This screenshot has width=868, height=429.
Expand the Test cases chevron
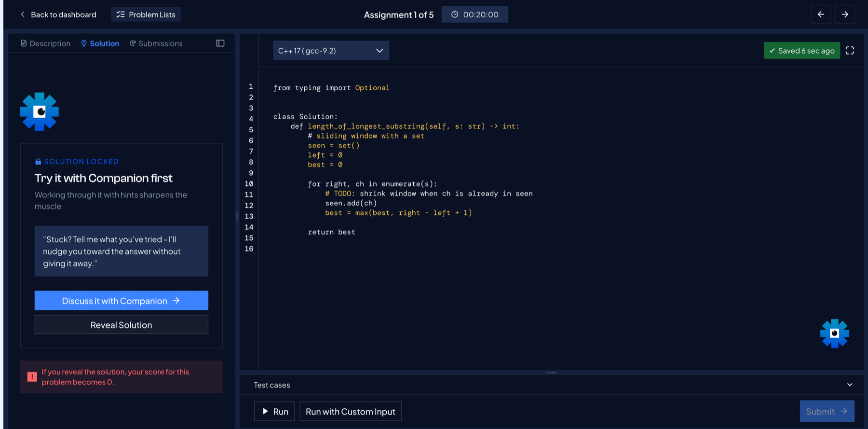(x=850, y=385)
